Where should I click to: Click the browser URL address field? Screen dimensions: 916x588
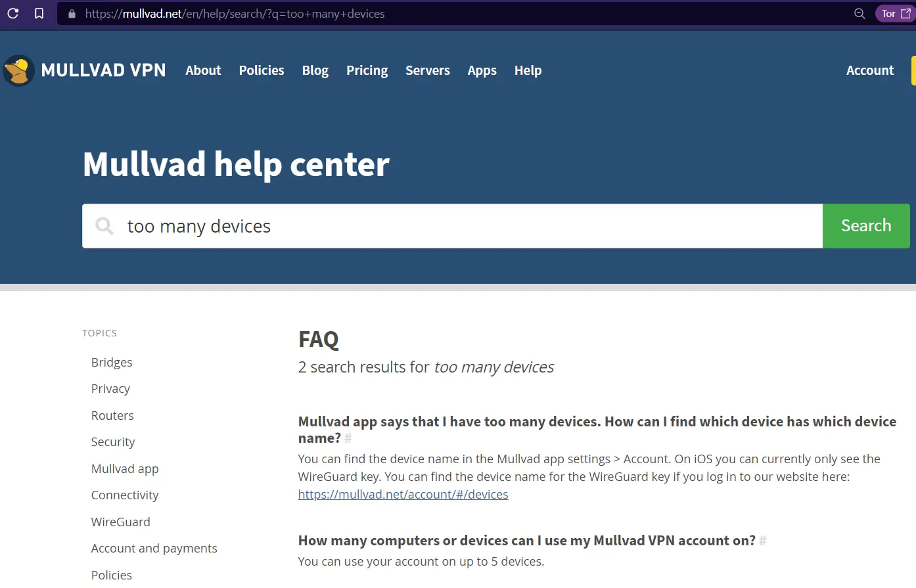click(460, 14)
